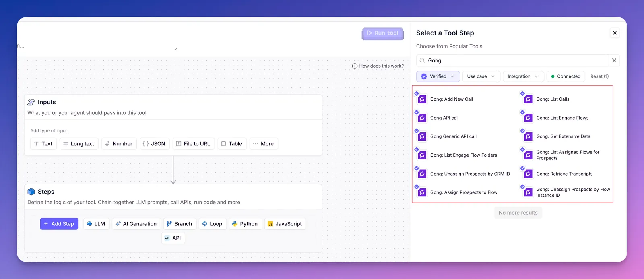Viewport: 644px width, 279px height.
Task: Reset the applied filters
Action: (599, 76)
